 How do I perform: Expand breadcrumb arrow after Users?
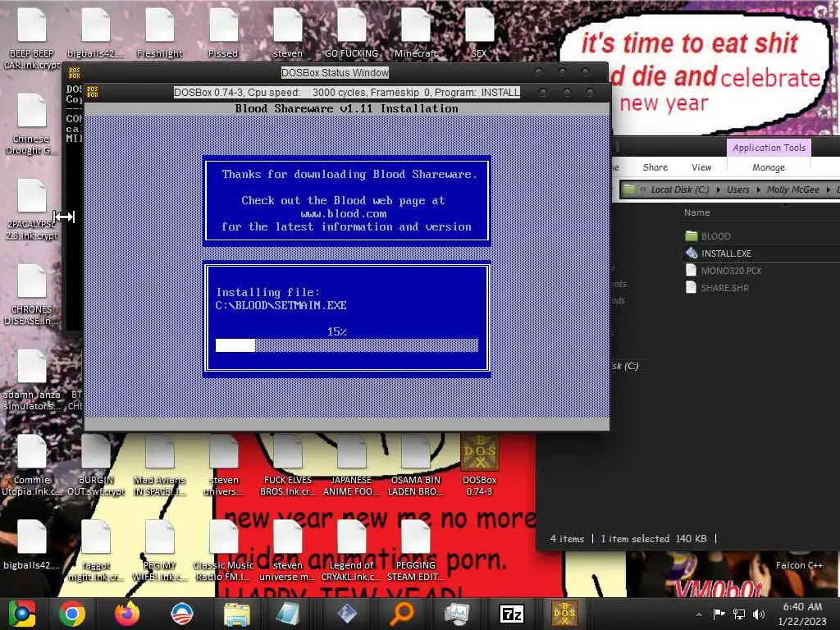(758, 189)
